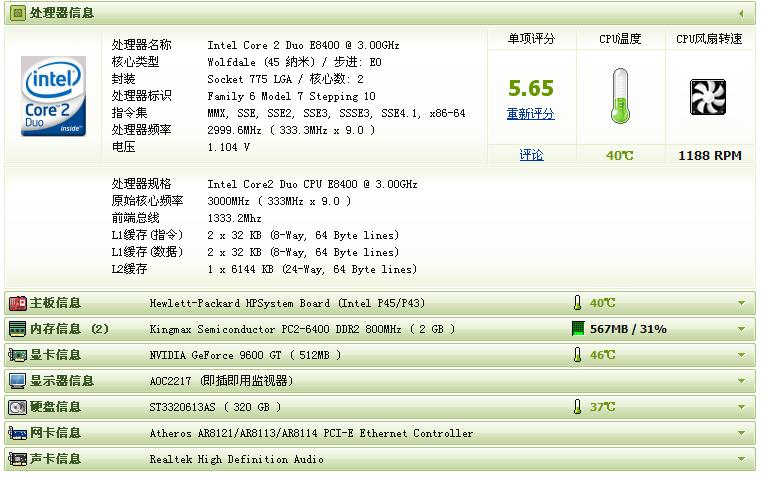The image size is (765, 479).
Task: Click the green memory usage icon
Action: [x=578, y=329]
